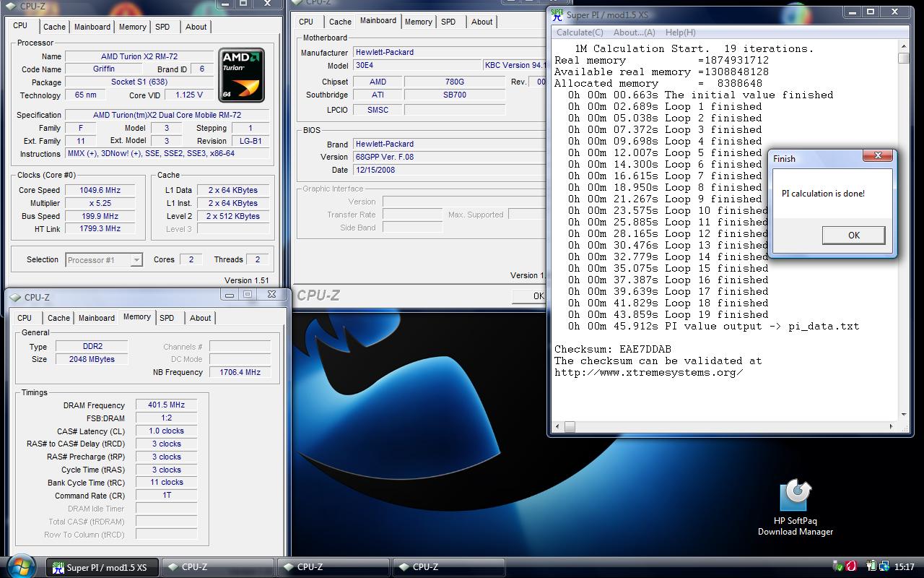Open HP SoftPaq Download Manager desktop icon
Viewport: 924px width, 578px height.
(x=796, y=507)
